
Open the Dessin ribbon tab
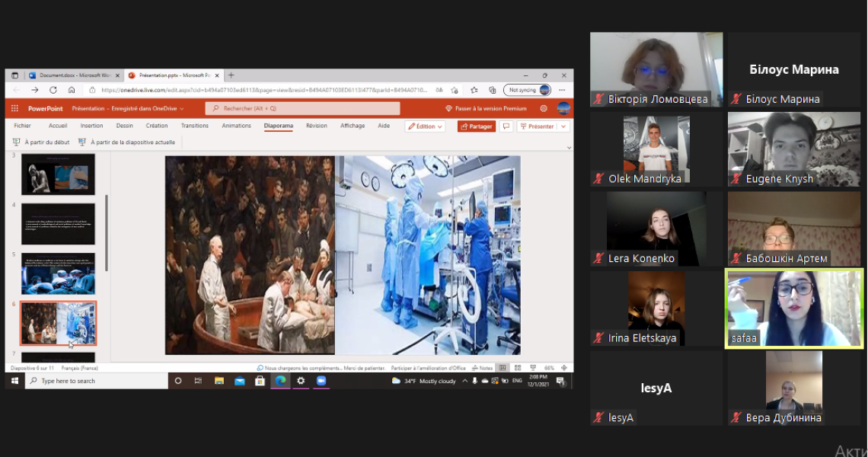click(125, 126)
